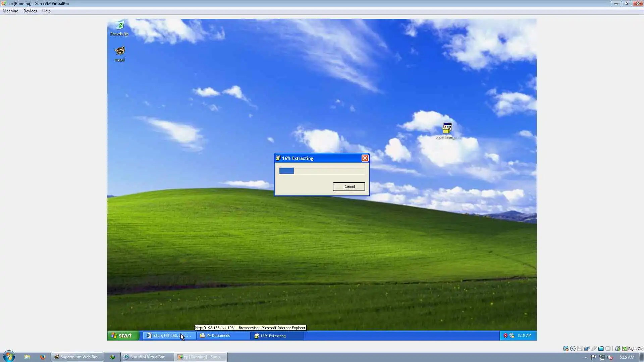The height and width of the screenshot is (362, 644).
Task: Open the VirtualBox Devices menu
Action: 30,11
